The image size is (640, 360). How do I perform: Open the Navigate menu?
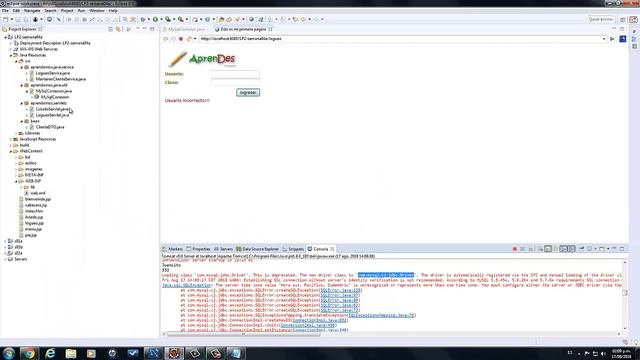[32, 11]
